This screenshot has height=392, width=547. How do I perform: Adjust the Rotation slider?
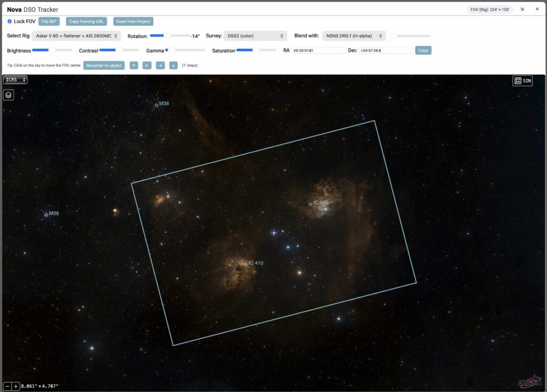pos(168,35)
